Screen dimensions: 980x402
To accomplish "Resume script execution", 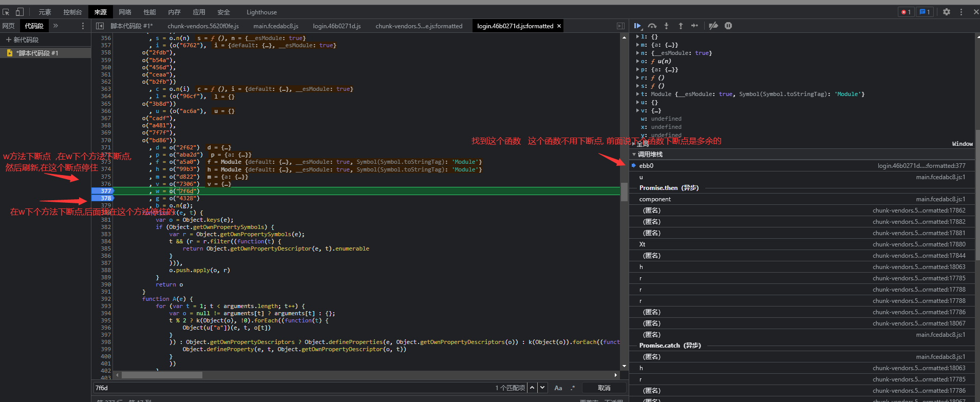I will pos(637,26).
